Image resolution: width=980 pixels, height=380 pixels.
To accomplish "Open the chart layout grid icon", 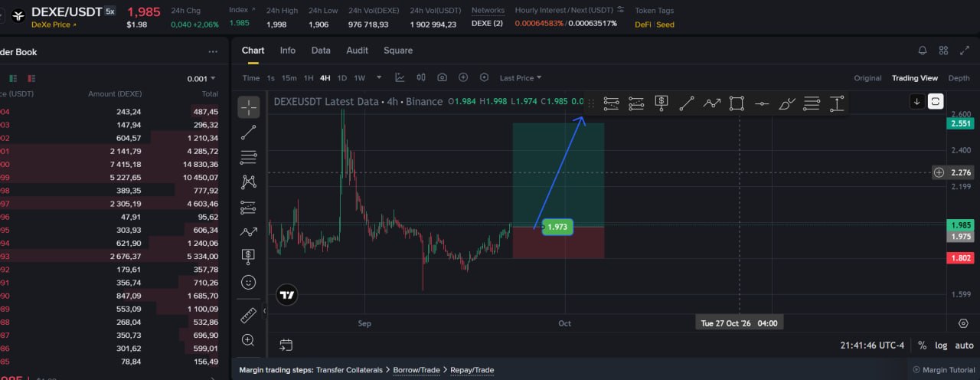I will click(x=943, y=51).
